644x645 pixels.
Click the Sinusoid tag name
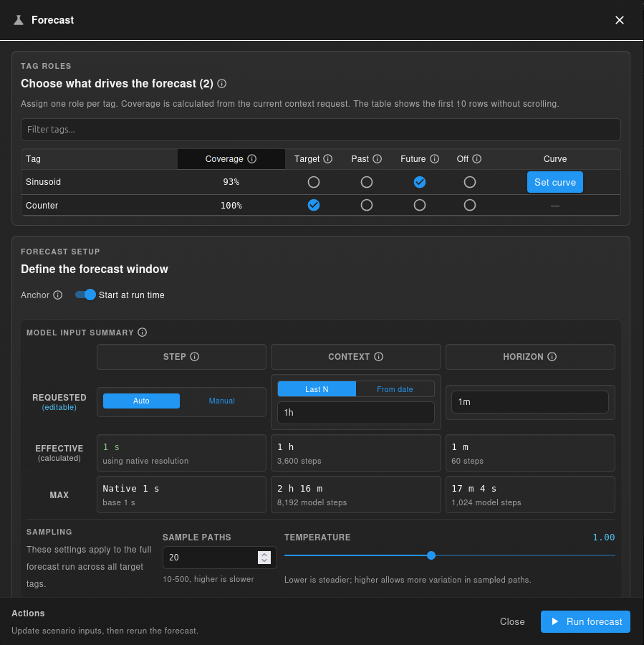tap(43, 182)
